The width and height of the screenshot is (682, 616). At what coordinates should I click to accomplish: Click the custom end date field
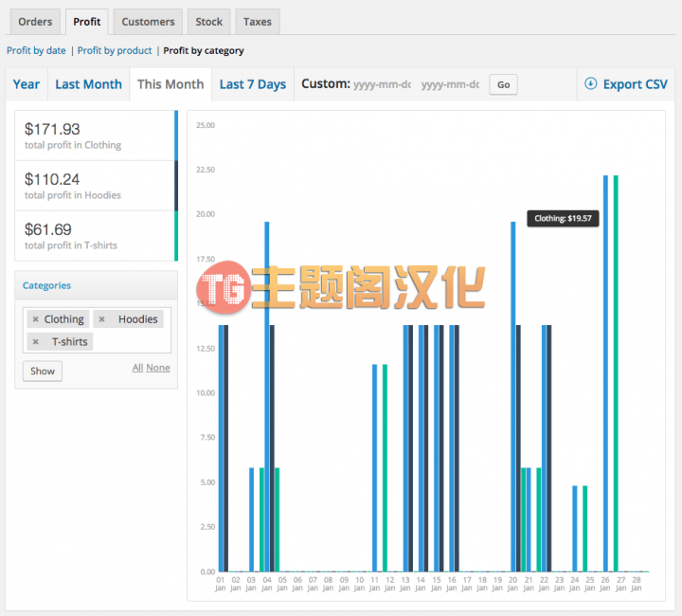451,84
